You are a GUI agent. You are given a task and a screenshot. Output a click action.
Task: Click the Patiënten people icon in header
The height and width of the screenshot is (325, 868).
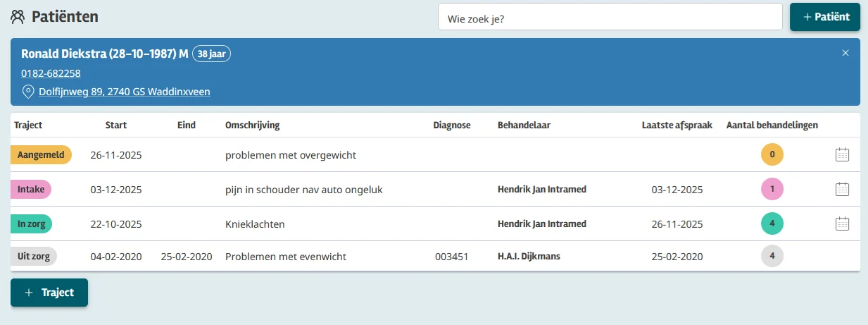18,16
